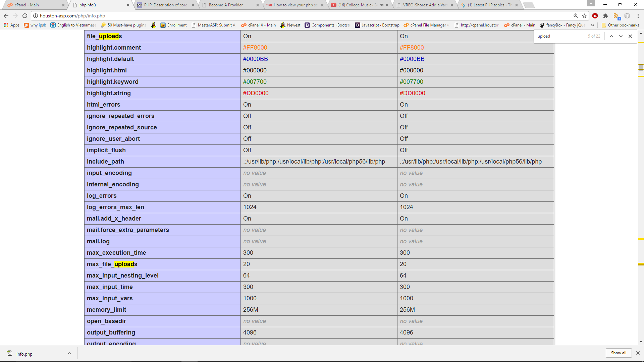Screen dimensions: 644x362
Task: Switch to the cPanel - Main tab
Action: tap(27, 5)
